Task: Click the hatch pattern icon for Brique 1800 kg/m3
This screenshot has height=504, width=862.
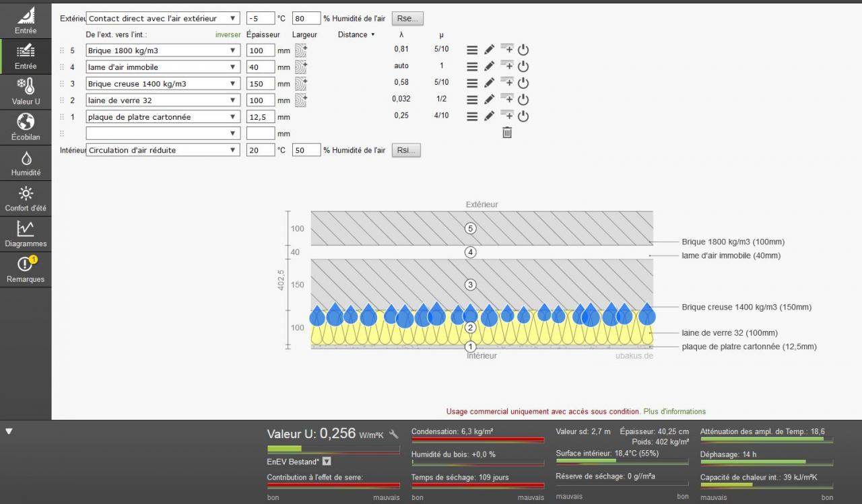Action: 300,50
